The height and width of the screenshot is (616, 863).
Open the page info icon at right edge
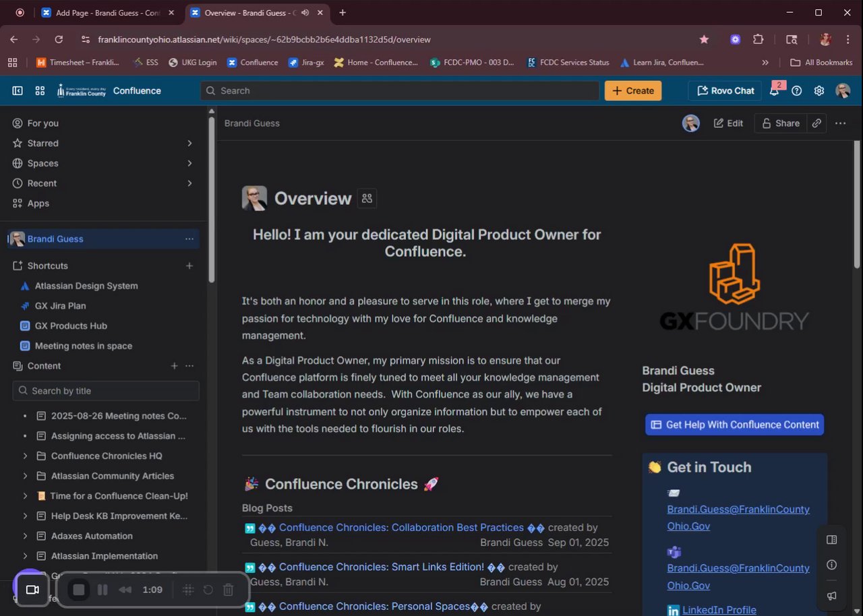coord(831,565)
